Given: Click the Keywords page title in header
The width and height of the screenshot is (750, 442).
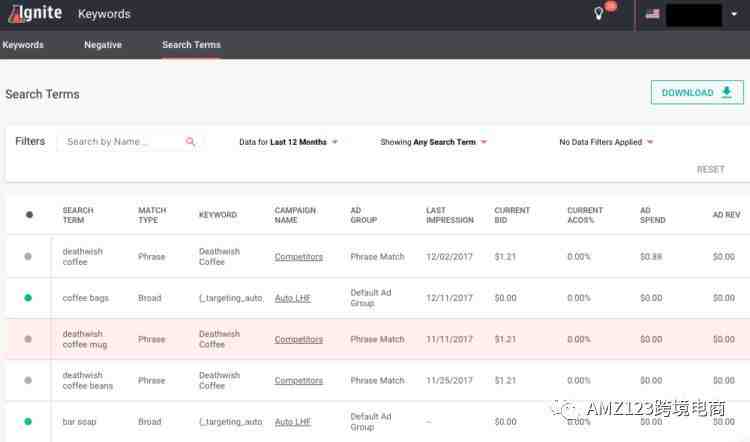Looking at the screenshot, I should [104, 14].
